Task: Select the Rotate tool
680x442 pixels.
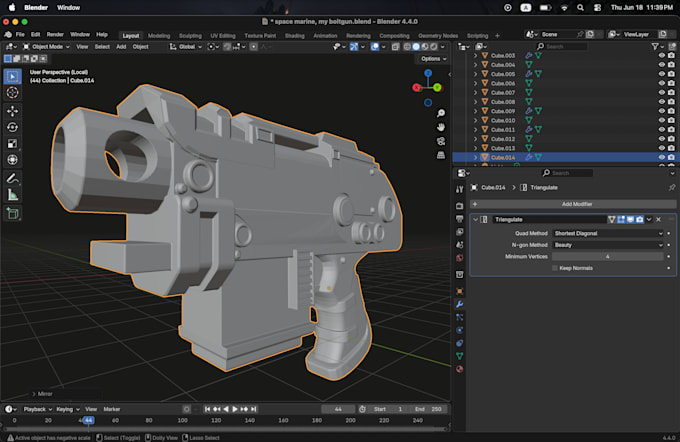Action: pyautogui.click(x=13, y=127)
